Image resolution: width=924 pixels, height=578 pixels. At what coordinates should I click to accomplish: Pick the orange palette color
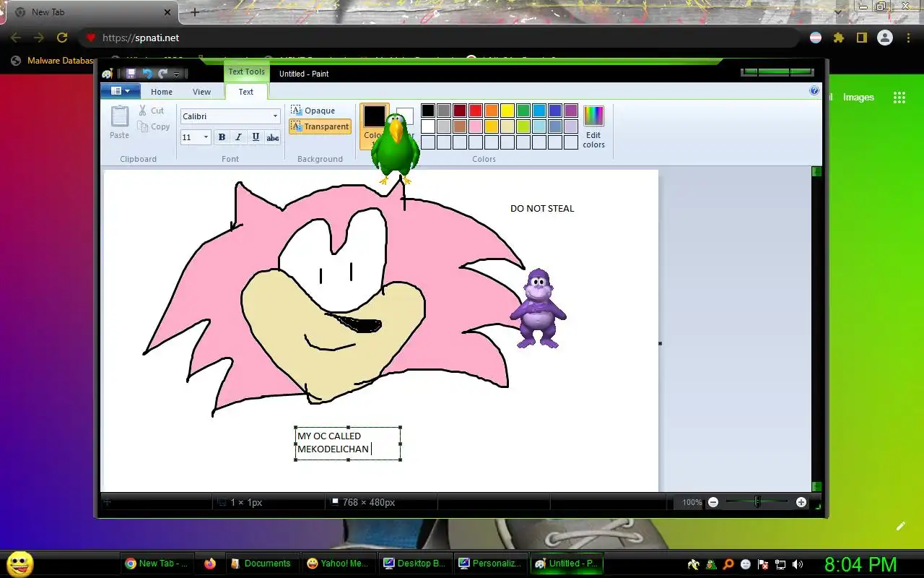pos(492,111)
